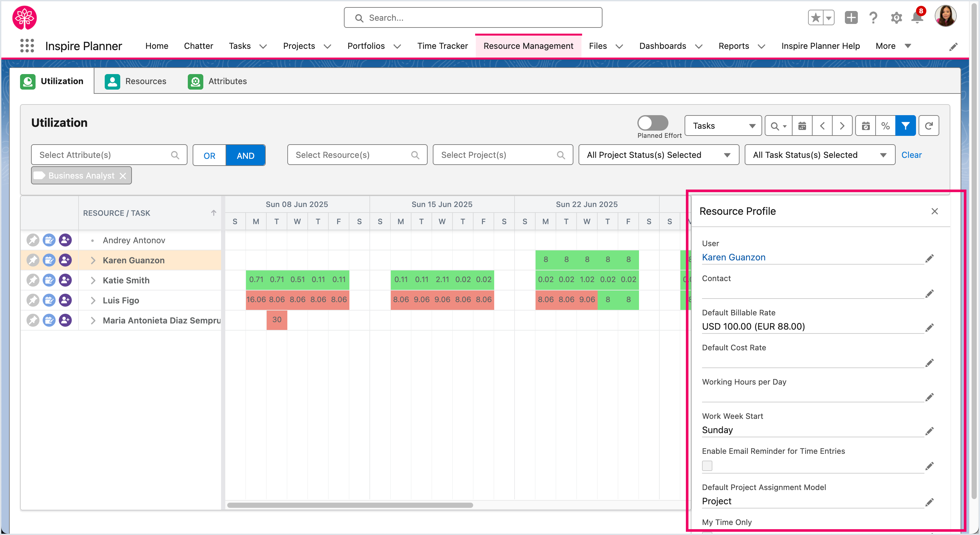Click the calendar date picker icon
The height and width of the screenshot is (535, 980).
[802, 126]
